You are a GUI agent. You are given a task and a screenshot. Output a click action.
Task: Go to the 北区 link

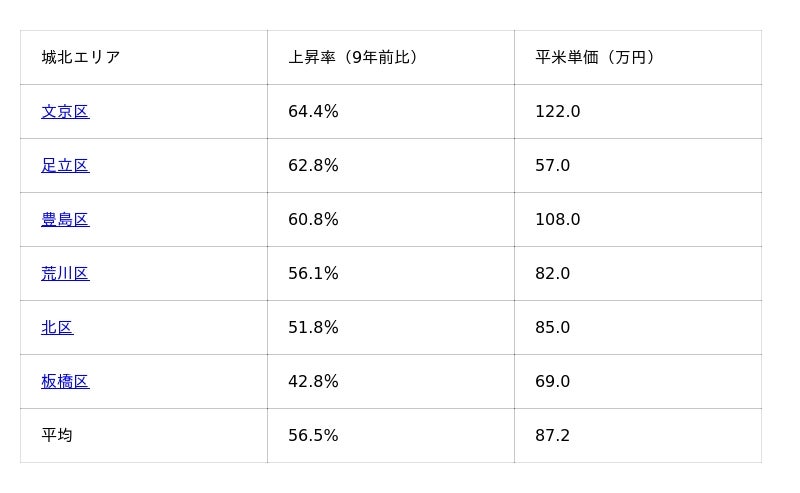(57, 328)
